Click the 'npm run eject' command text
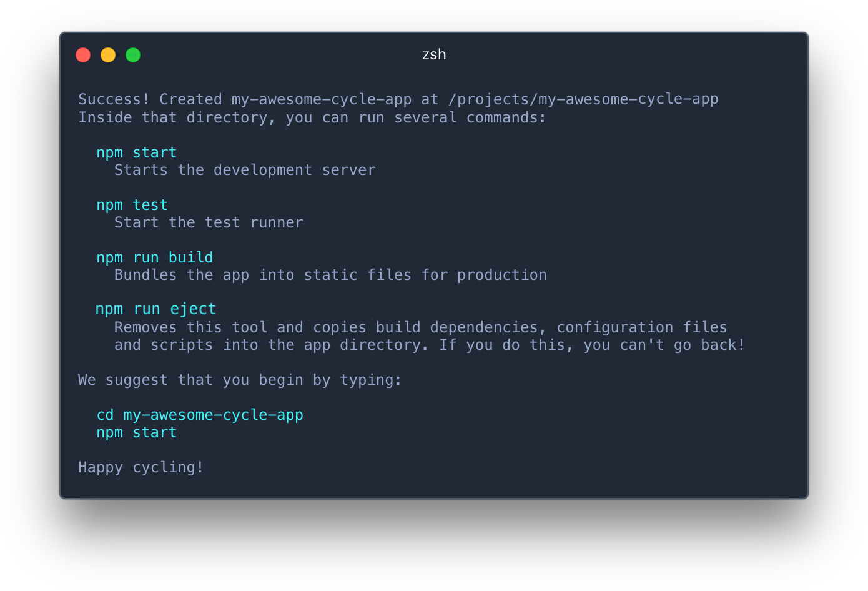This screenshot has width=868, height=591. pyautogui.click(x=155, y=310)
